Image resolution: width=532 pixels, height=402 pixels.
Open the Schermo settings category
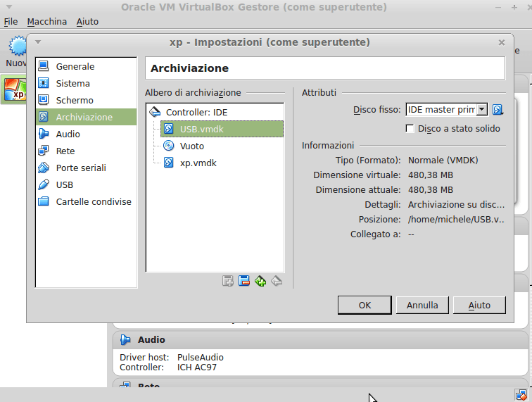point(86,101)
